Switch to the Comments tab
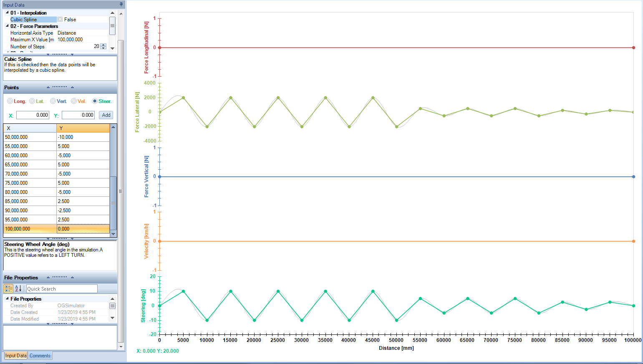 click(40, 356)
